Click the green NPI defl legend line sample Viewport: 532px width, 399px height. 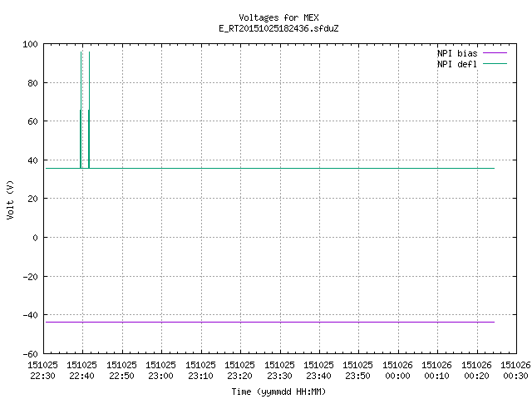[x=495, y=64]
